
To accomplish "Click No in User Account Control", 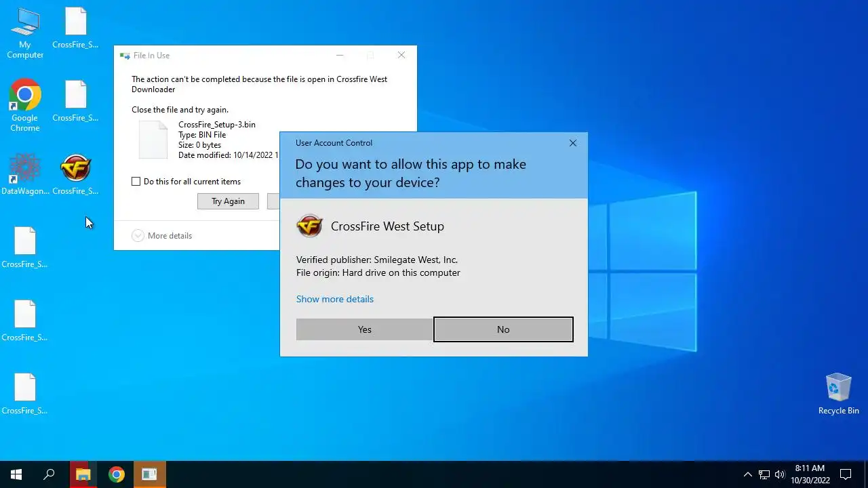I will (x=503, y=329).
